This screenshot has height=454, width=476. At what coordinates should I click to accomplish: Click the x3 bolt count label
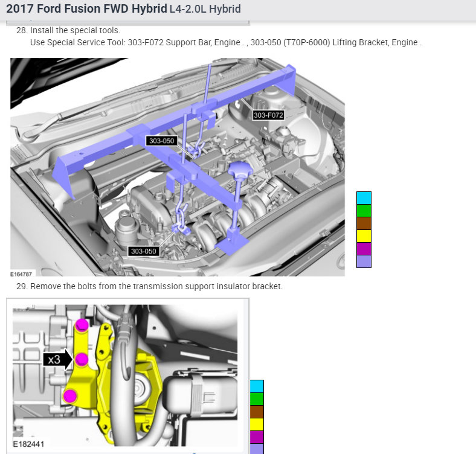[57, 360]
